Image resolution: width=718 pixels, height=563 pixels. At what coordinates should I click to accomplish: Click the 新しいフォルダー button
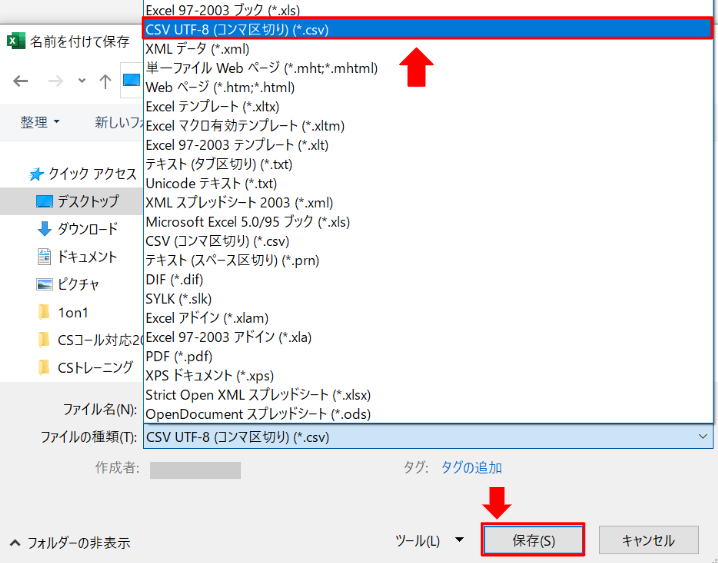(119, 122)
